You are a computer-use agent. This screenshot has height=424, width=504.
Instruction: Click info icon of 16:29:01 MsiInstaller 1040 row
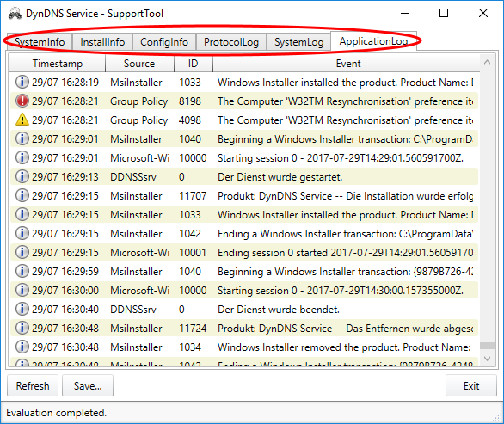click(x=22, y=138)
